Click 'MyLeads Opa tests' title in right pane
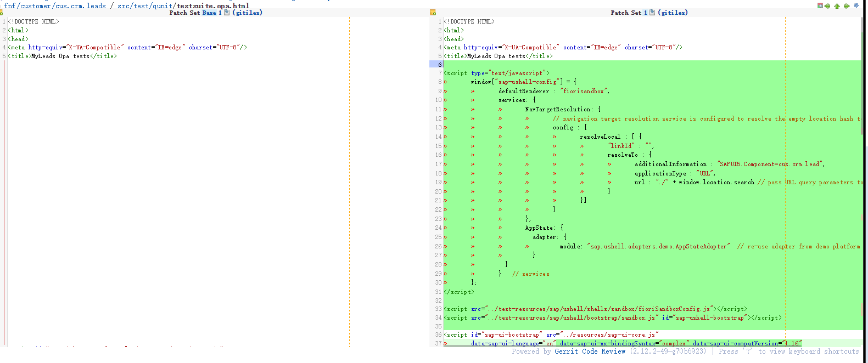The image size is (868, 363). pyautogui.click(x=496, y=56)
